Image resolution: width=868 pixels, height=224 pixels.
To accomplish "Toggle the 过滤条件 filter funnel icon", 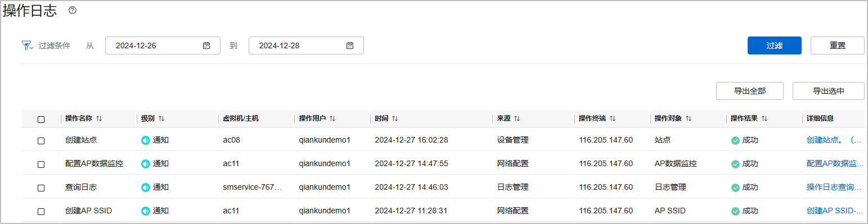I will (x=27, y=45).
